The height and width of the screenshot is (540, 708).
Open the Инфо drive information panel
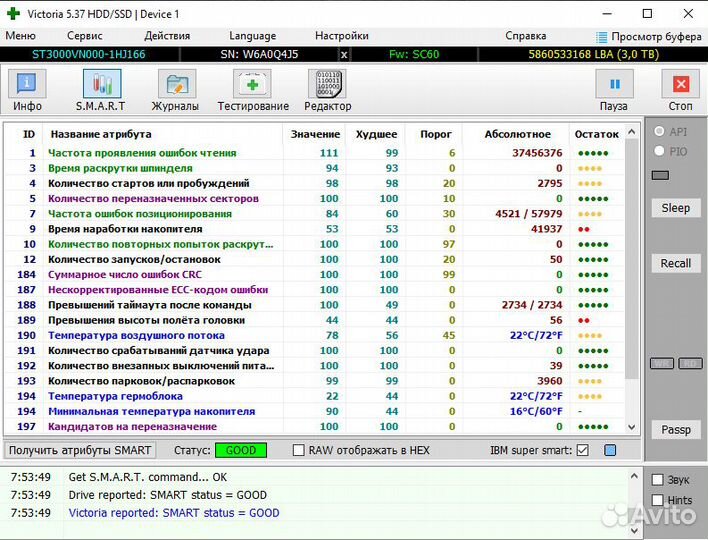tap(27, 84)
